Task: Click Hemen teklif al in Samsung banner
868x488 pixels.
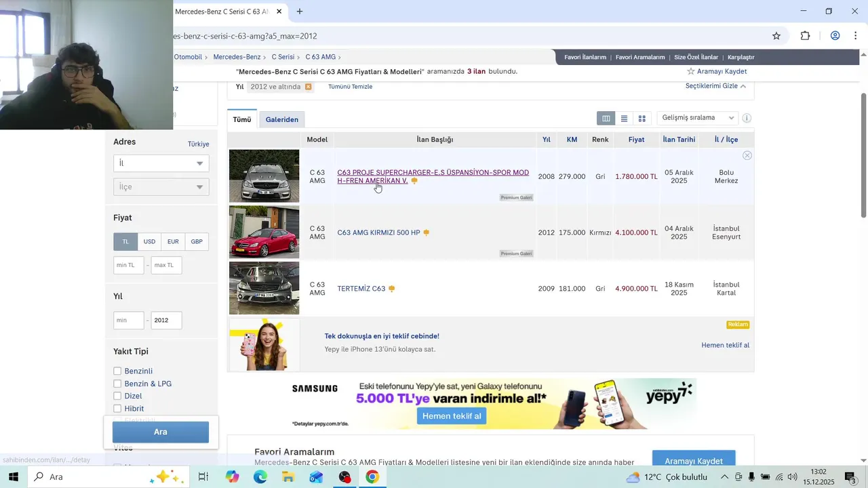Action: [x=452, y=416]
